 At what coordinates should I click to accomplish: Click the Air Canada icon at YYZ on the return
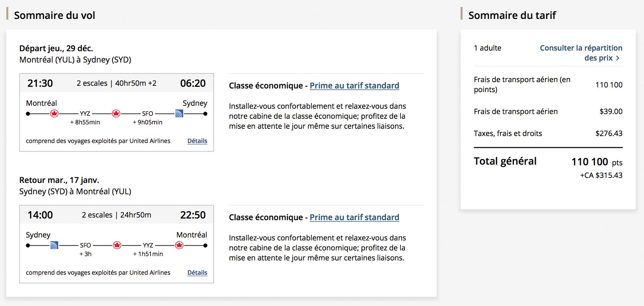coord(118,245)
